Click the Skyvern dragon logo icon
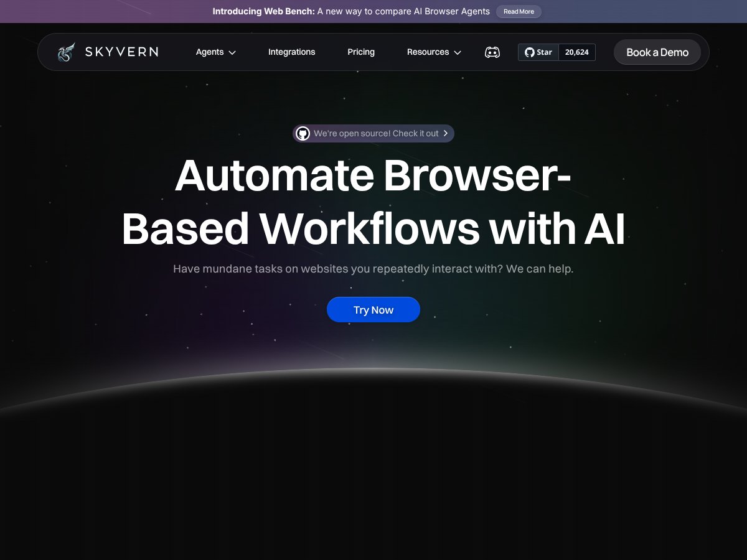This screenshot has height=560, width=747. coord(66,52)
